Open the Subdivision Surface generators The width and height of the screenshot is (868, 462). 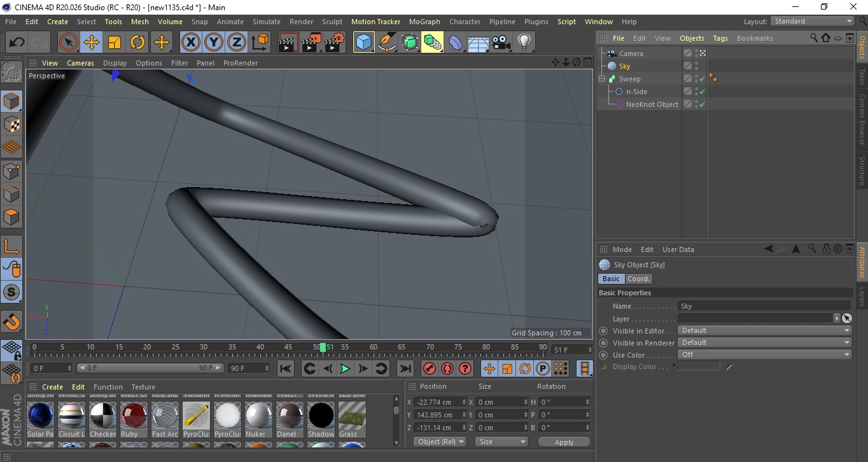[x=409, y=43]
